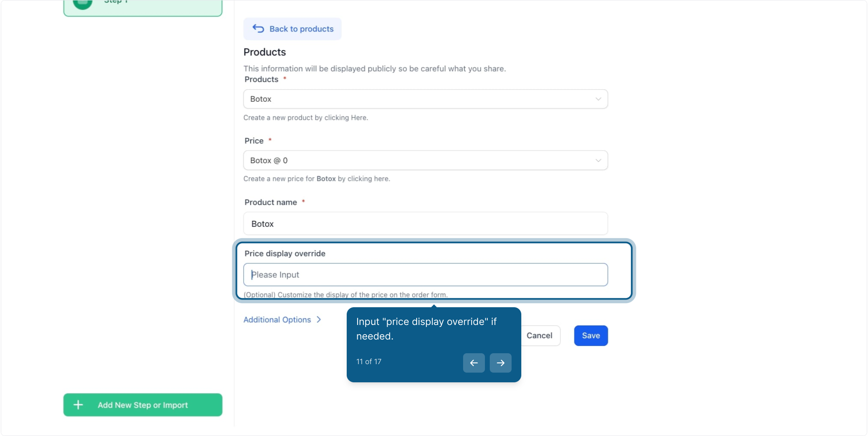
Task: Click the Products dropdown chevron arrow
Action: click(598, 99)
